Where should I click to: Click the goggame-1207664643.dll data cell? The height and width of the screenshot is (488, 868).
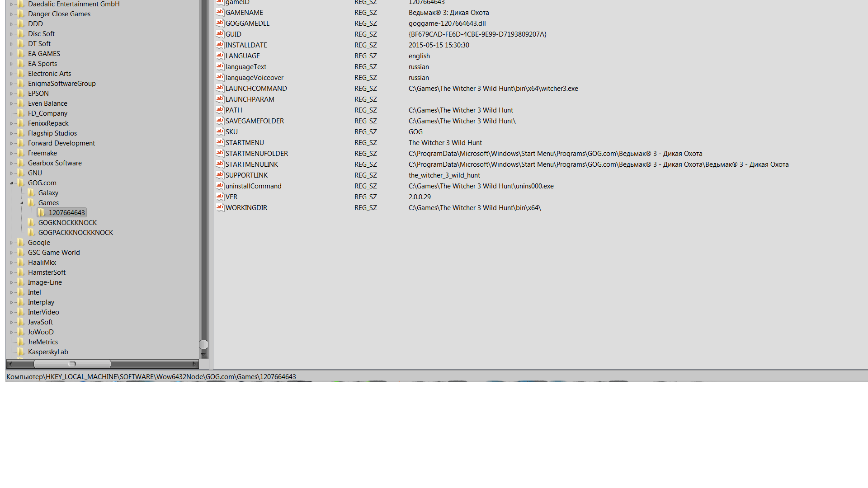coord(447,23)
